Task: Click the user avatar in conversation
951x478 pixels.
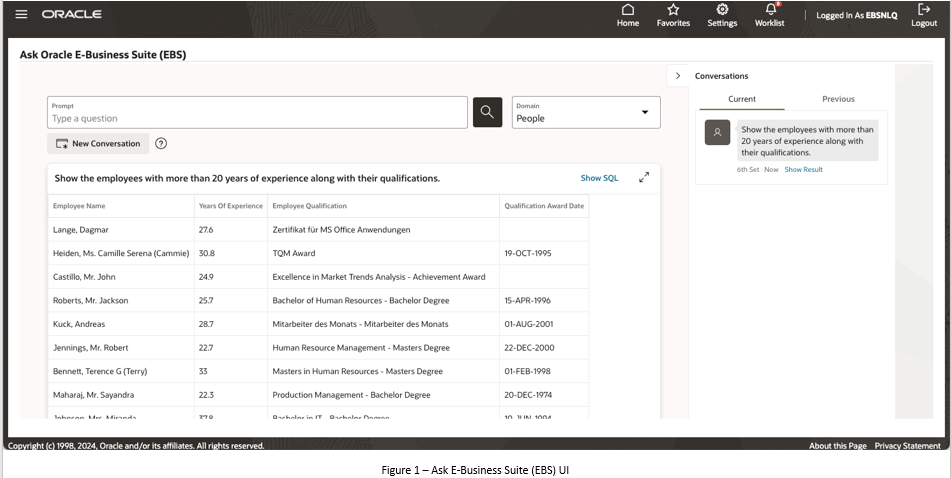Action: (x=717, y=132)
